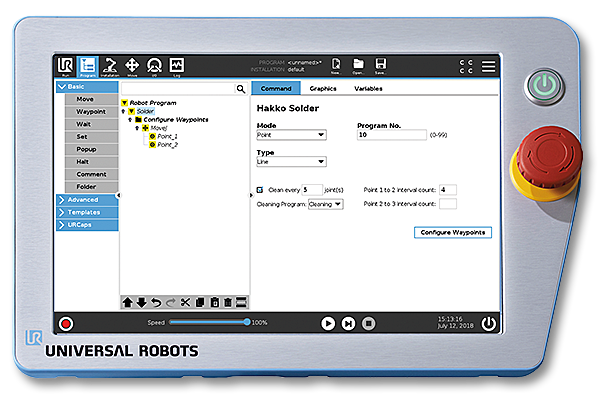
Task: Open the Cleaning Program dropdown
Action: pos(326,204)
